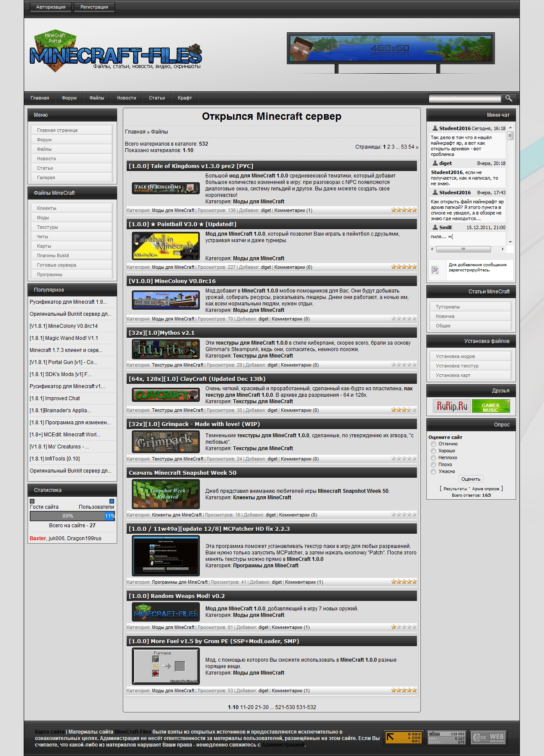Click the search magnifier icon
The width and height of the screenshot is (544, 756).
[x=509, y=98]
